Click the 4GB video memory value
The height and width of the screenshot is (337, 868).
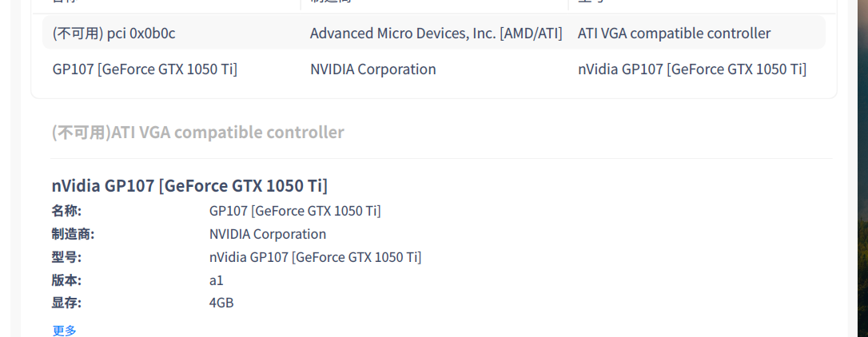pyautogui.click(x=221, y=303)
